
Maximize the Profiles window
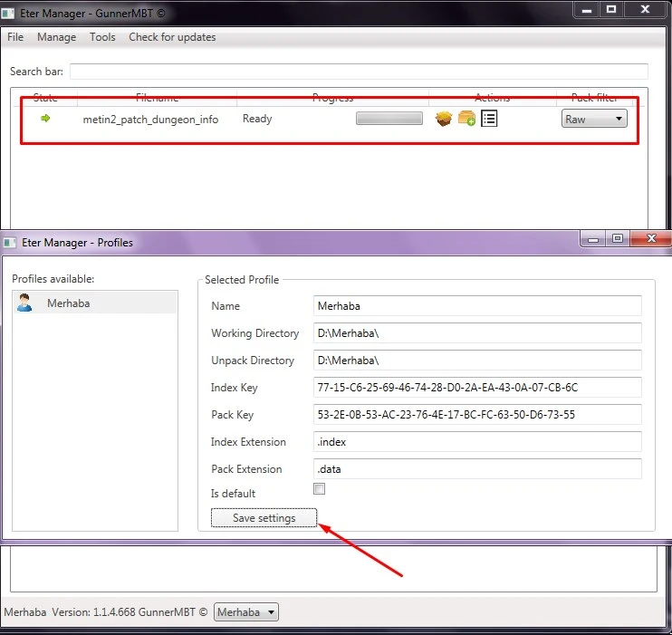click(x=618, y=239)
